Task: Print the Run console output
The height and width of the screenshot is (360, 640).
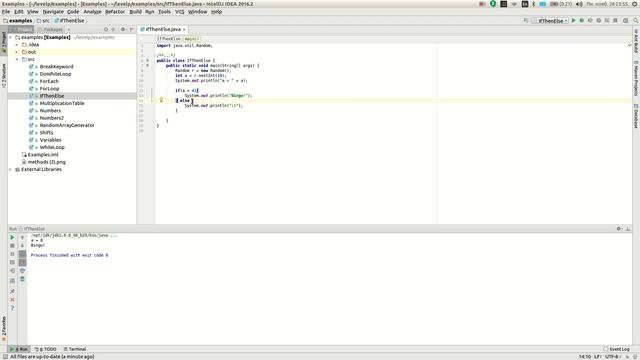Action: click(x=22, y=271)
